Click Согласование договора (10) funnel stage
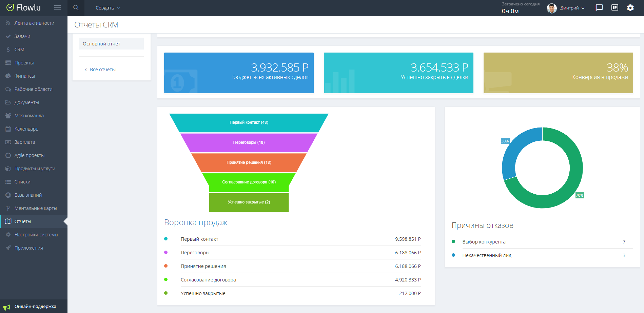 click(x=249, y=182)
